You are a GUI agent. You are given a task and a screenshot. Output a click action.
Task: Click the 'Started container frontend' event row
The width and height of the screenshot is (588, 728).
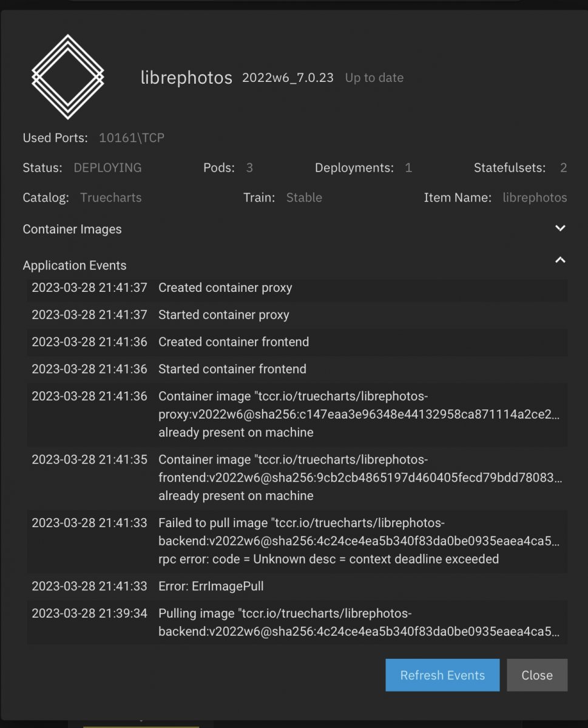tap(297, 369)
